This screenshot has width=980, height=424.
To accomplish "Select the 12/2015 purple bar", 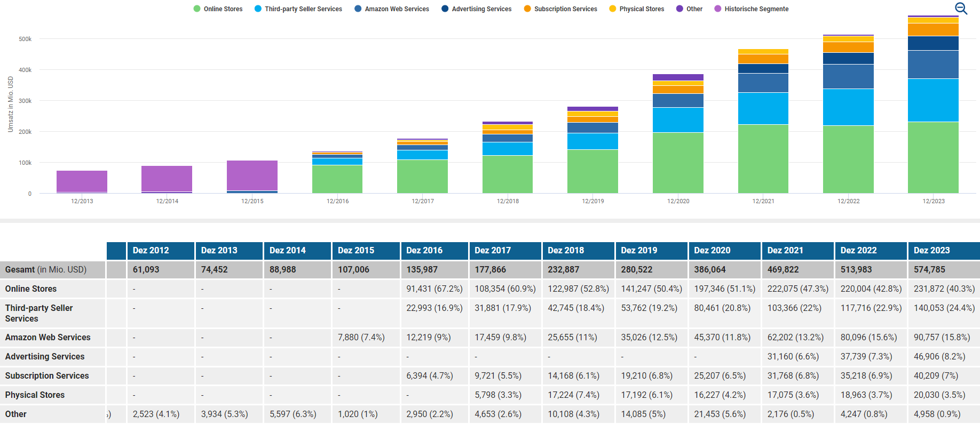I will 252,175.
